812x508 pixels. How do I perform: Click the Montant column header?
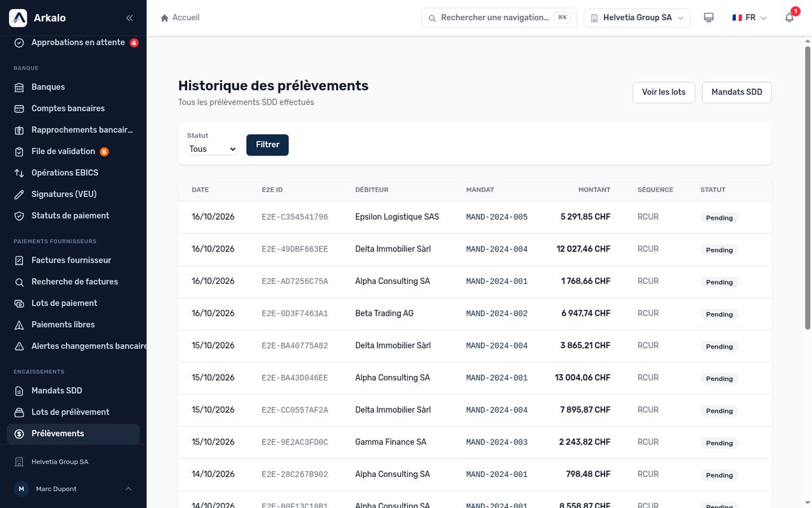tap(594, 190)
